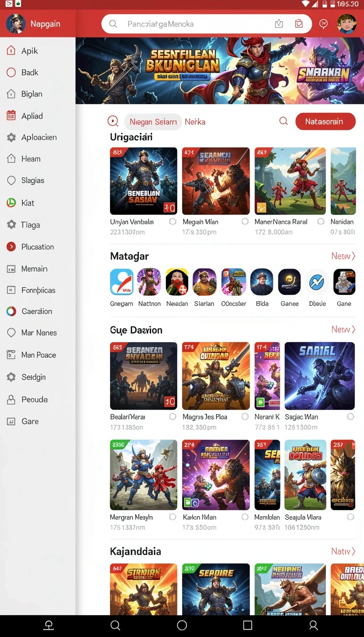Open the Dbeule app icon

coord(317,282)
